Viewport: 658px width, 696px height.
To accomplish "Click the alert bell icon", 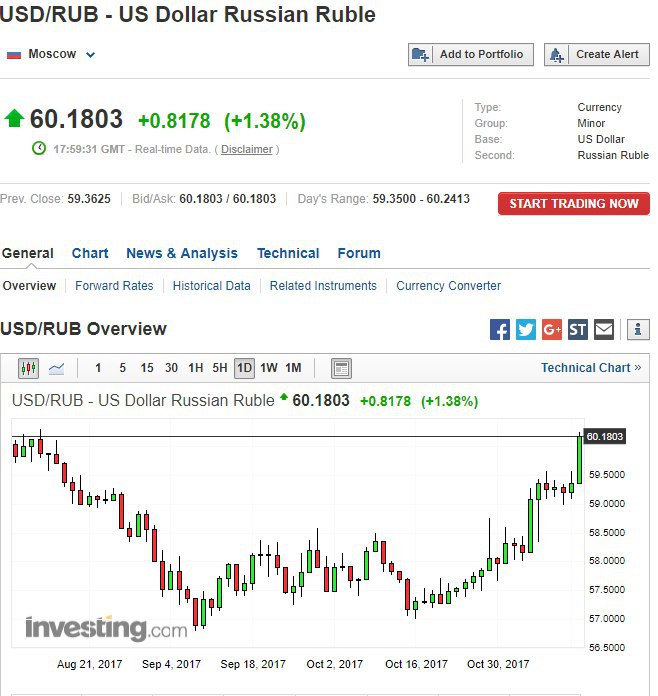I will point(557,55).
